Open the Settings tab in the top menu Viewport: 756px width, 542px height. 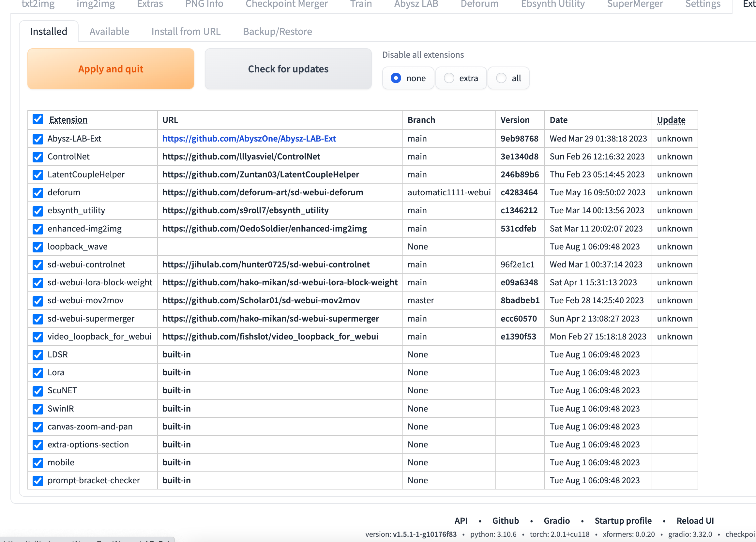pos(702,4)
